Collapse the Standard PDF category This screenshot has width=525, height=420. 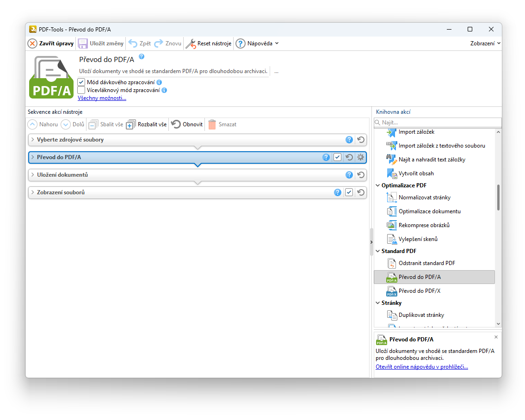pos(378,251)
